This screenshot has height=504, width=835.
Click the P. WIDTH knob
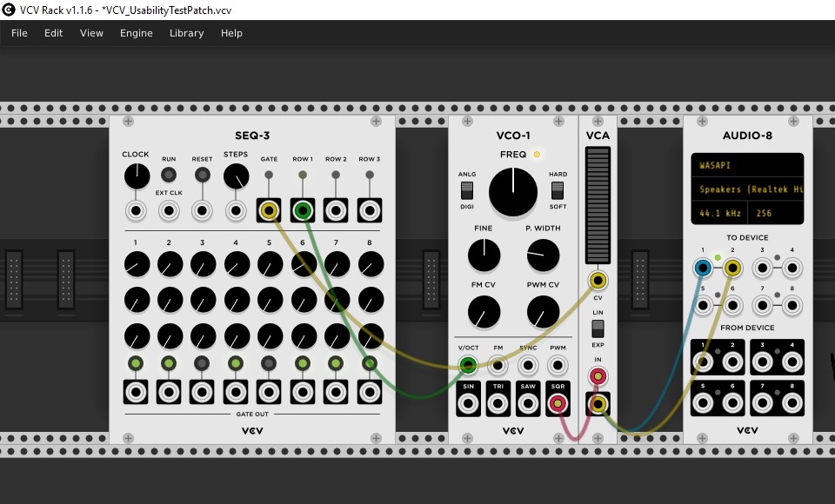point(543,255)
